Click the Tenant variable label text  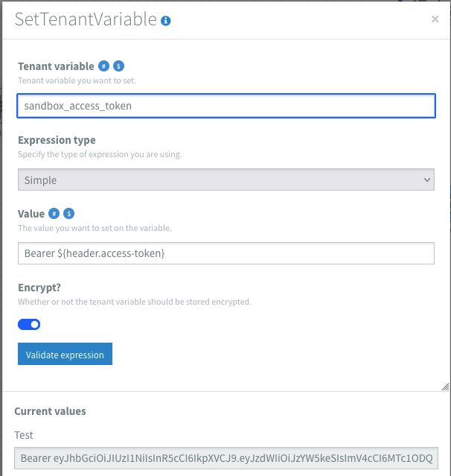point(56,66)
